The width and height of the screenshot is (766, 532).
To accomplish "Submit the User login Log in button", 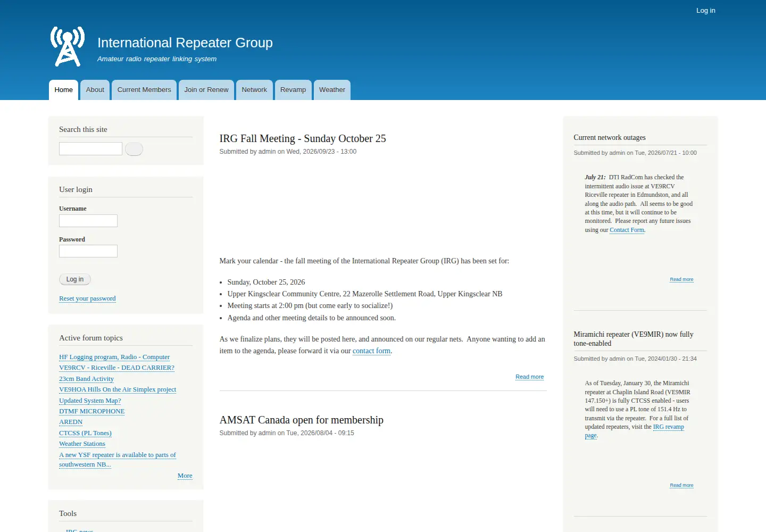I will pyautogui.click(x=75, y=279).
